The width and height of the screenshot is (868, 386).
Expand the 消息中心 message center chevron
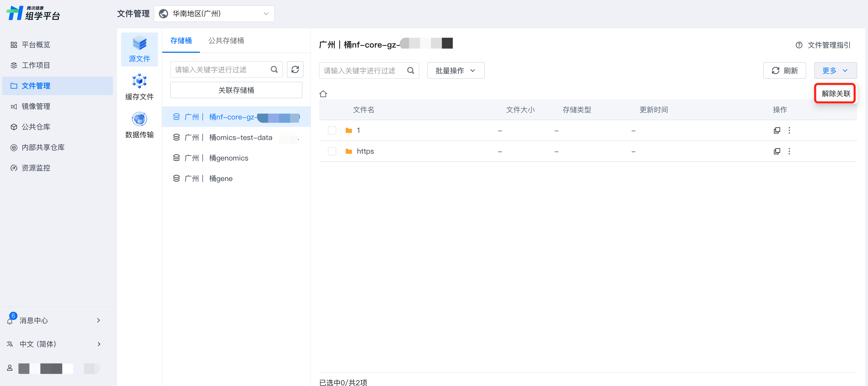(x=98, y=320)
